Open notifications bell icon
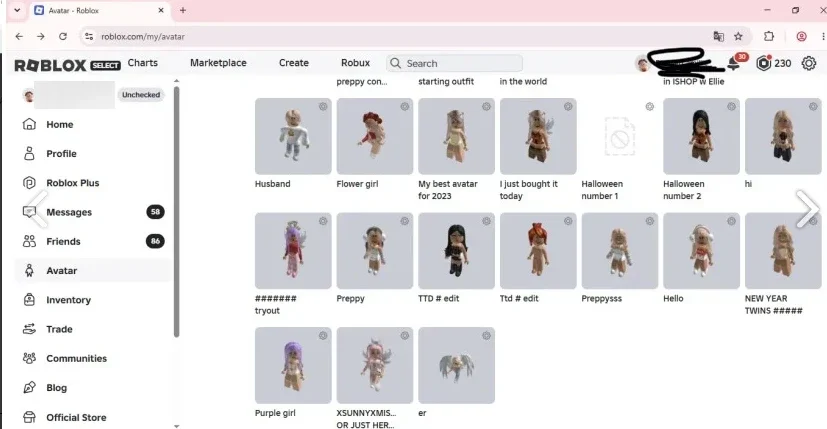The image size is (827, 429). (734, 63)
